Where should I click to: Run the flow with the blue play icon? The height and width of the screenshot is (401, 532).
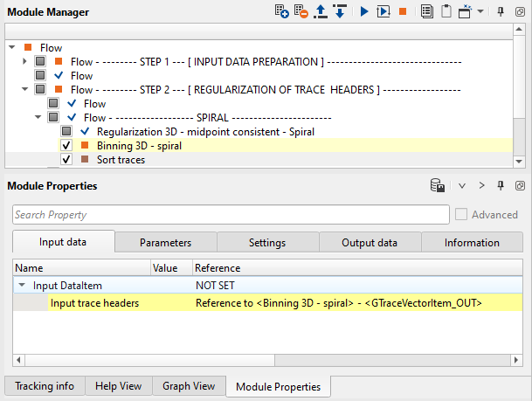click(x=363, y=12)
